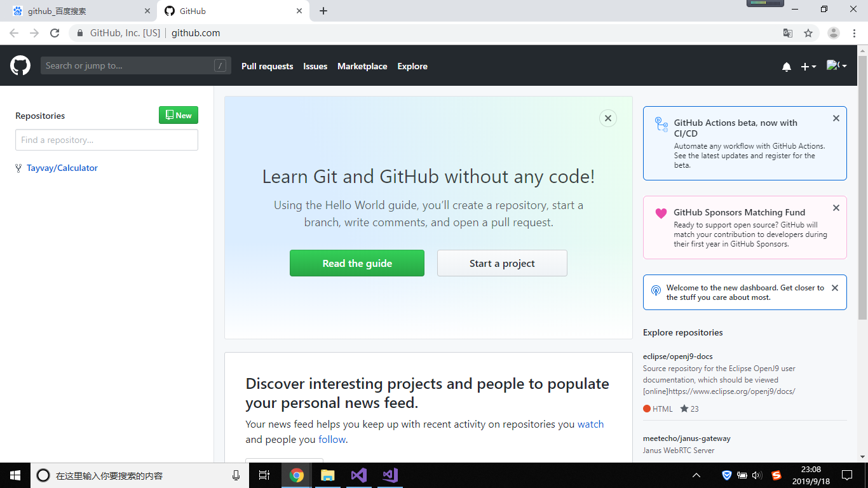
Task: Click the site security lock icon
Action: click(80, 33)
